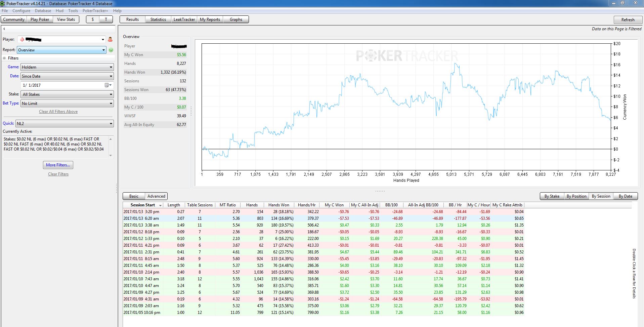This screenshot has width=644, height=327.
Task: Sort by the My C Rake Attrib column
Action: coord(507,205)
